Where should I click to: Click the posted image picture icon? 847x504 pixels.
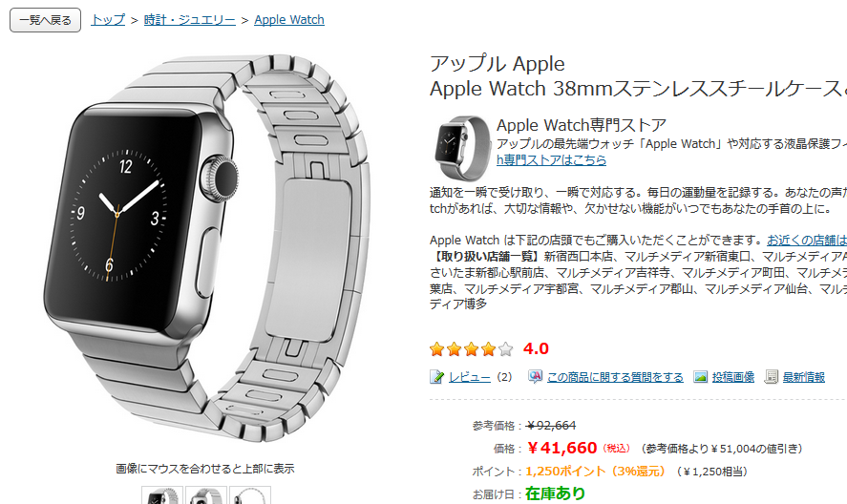click(701, 376)
